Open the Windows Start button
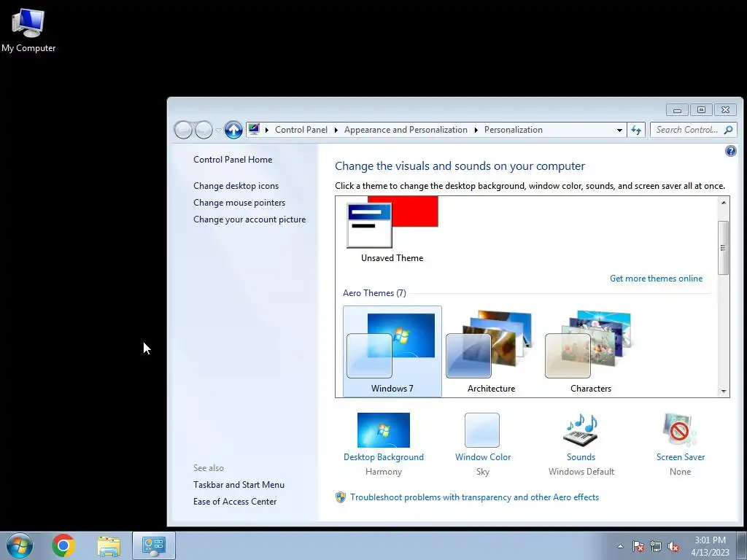747x560 pixels. point(20,545)
